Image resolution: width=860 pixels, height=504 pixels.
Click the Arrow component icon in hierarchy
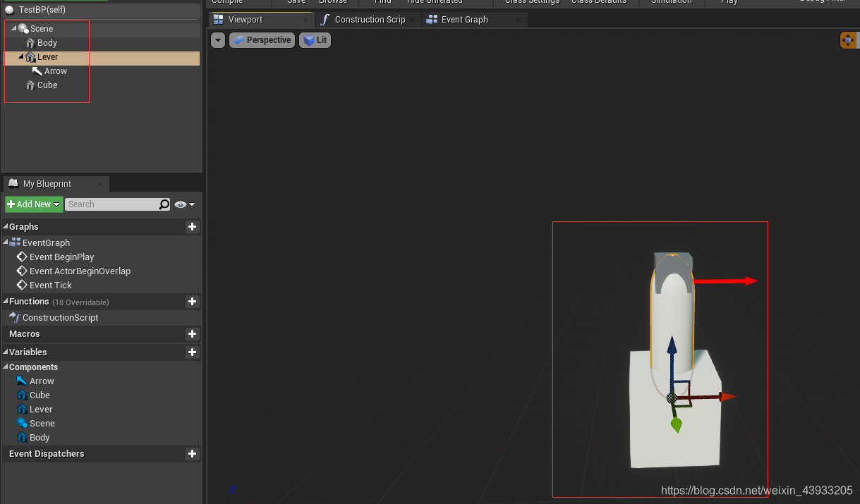click(x=37, y=71)
